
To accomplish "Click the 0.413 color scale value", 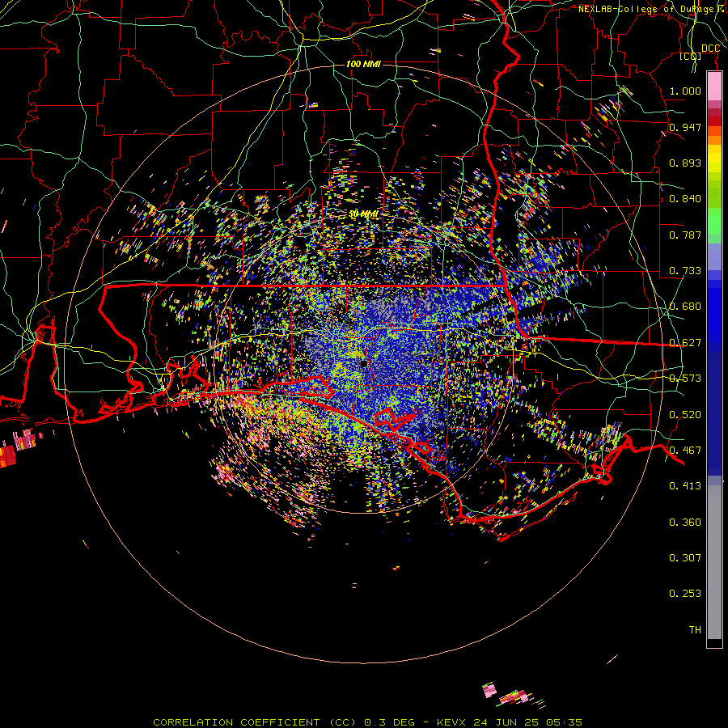I will tap(685, 486).
